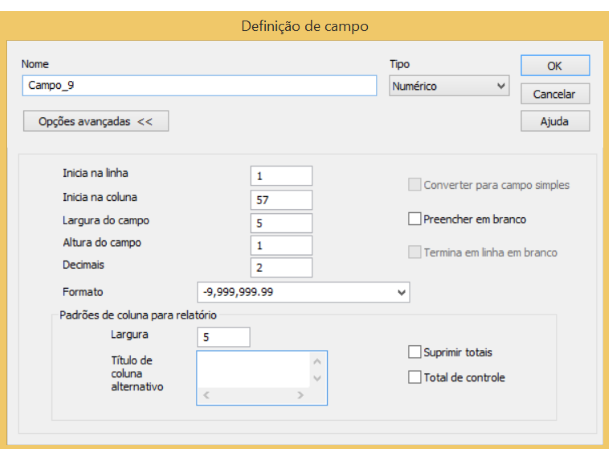
Task: Click the Nome text field
Action: pos(198,87)
